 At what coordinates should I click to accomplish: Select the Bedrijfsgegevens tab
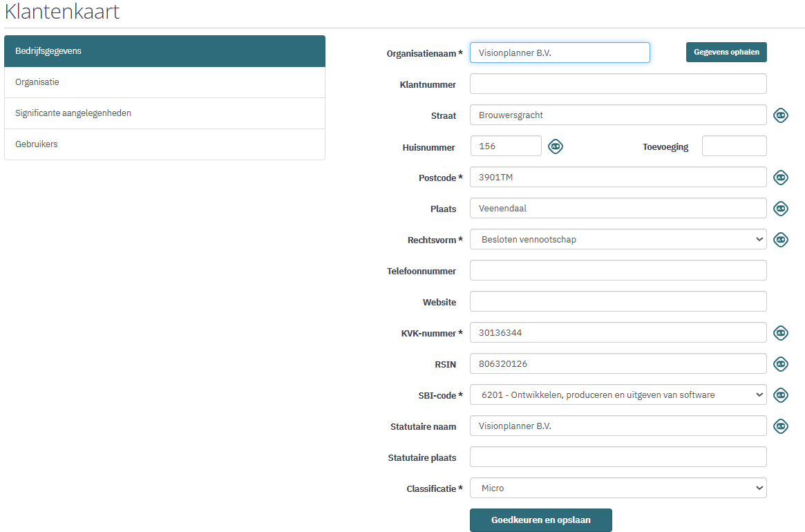[164, 51]
